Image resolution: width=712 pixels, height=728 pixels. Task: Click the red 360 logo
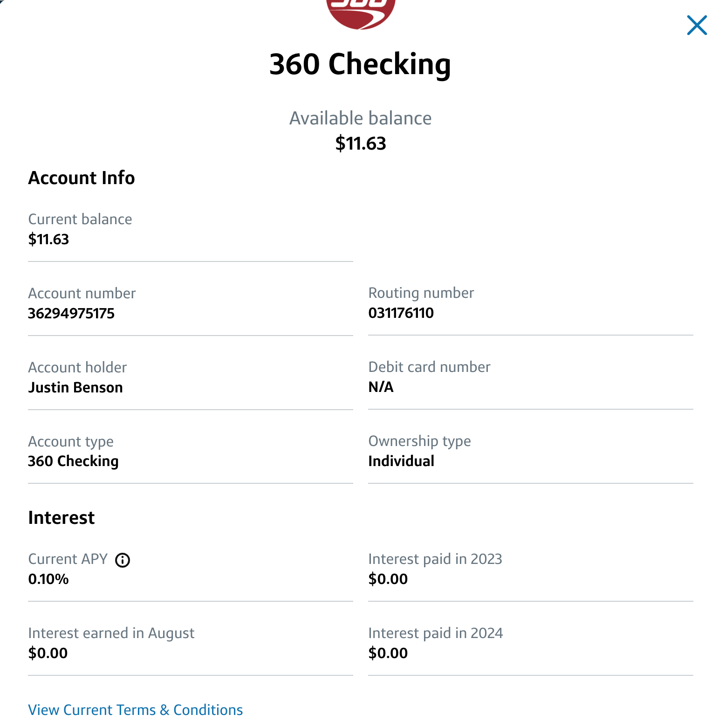click(x=361, y=12)
